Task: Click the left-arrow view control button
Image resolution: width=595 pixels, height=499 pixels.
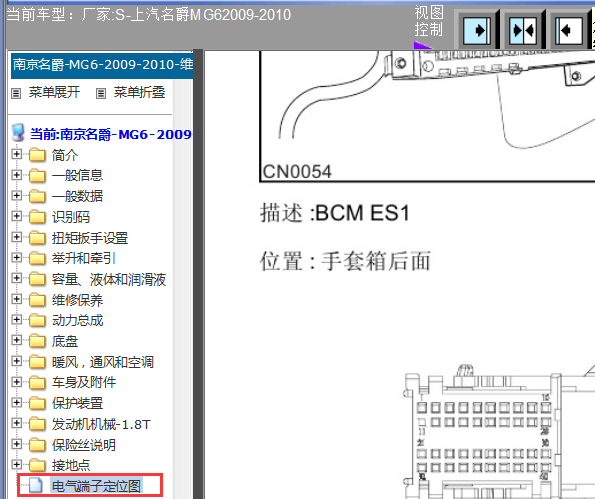Action: click(x=568, y=30)
